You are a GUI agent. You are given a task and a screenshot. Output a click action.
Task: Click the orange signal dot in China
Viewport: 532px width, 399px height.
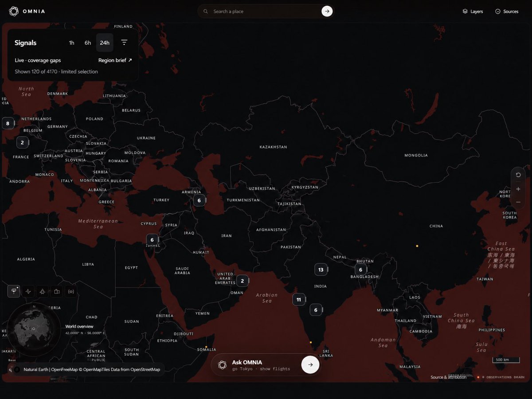tap(417, 246)
